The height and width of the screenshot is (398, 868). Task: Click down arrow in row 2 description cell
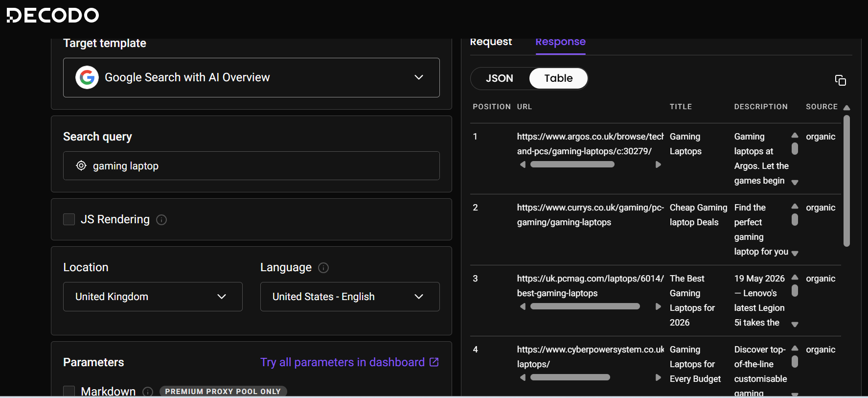795,254
